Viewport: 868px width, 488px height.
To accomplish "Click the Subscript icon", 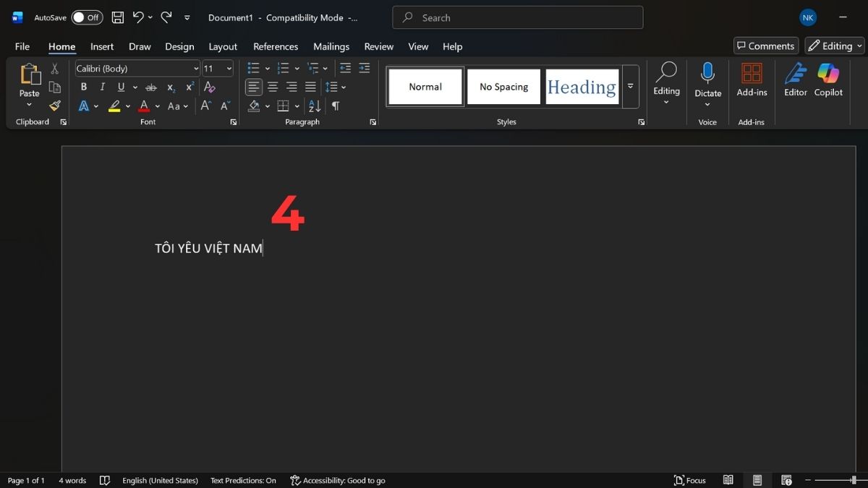I will 171,87.
